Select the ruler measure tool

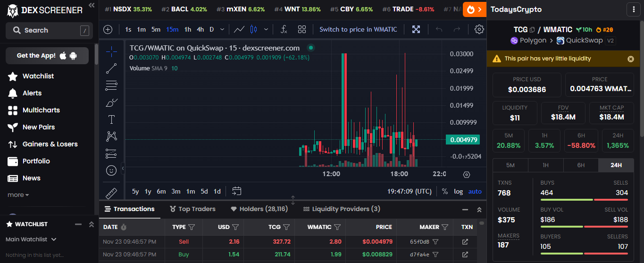click(111, 193)
